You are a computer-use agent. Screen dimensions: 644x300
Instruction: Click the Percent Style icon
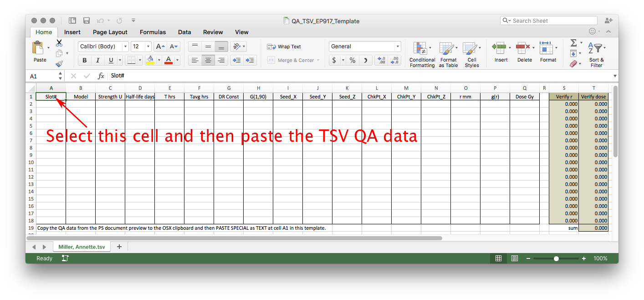click(352, 60)
